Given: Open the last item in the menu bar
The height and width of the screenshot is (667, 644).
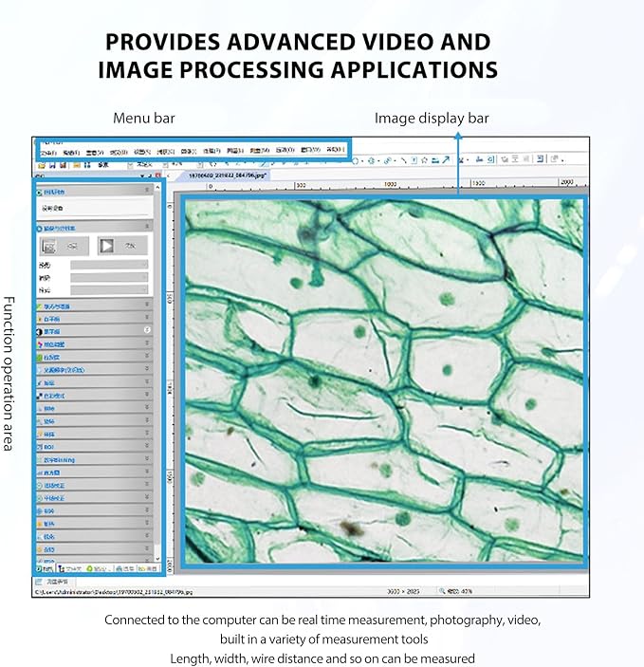Looking at the screenshot, I should (x=335, y=150).
